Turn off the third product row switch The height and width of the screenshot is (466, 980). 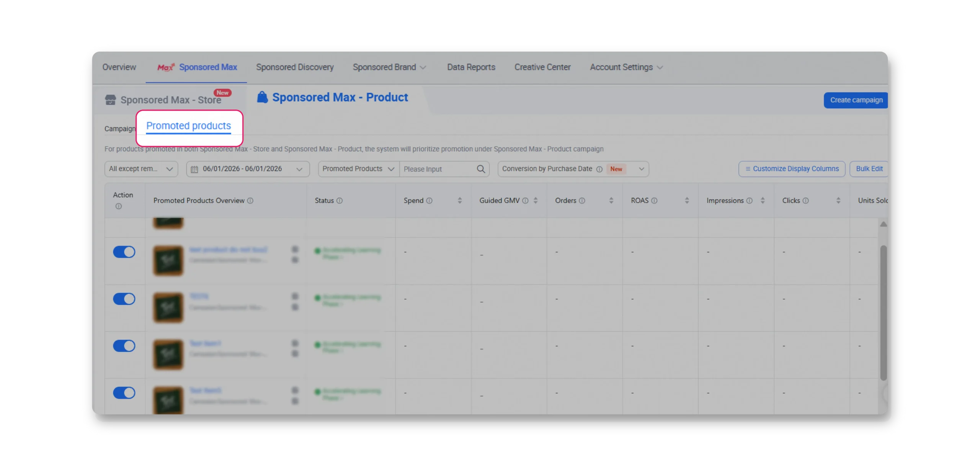(124, 346)
